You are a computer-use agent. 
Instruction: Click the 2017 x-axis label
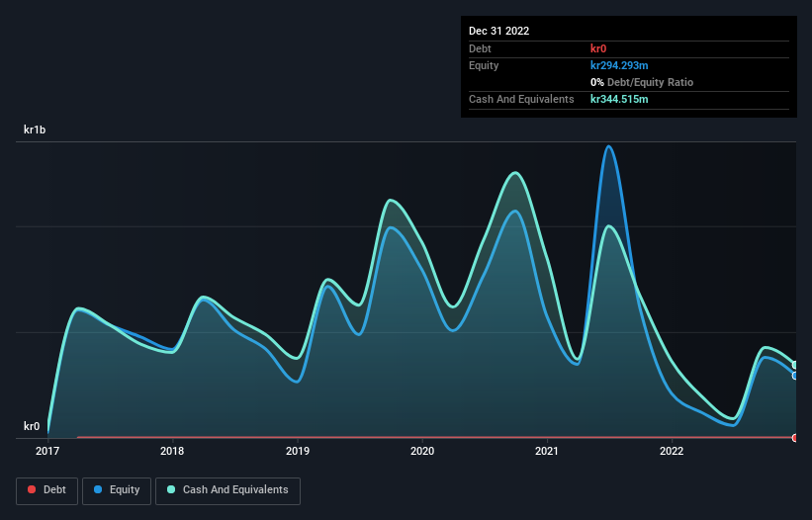(x=47, y=451)
